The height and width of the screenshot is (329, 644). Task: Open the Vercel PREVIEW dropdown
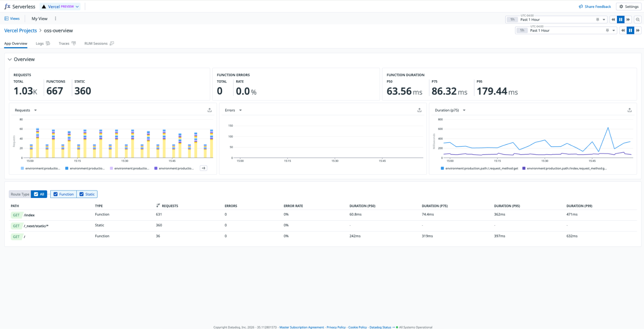(x=60, y=7)
